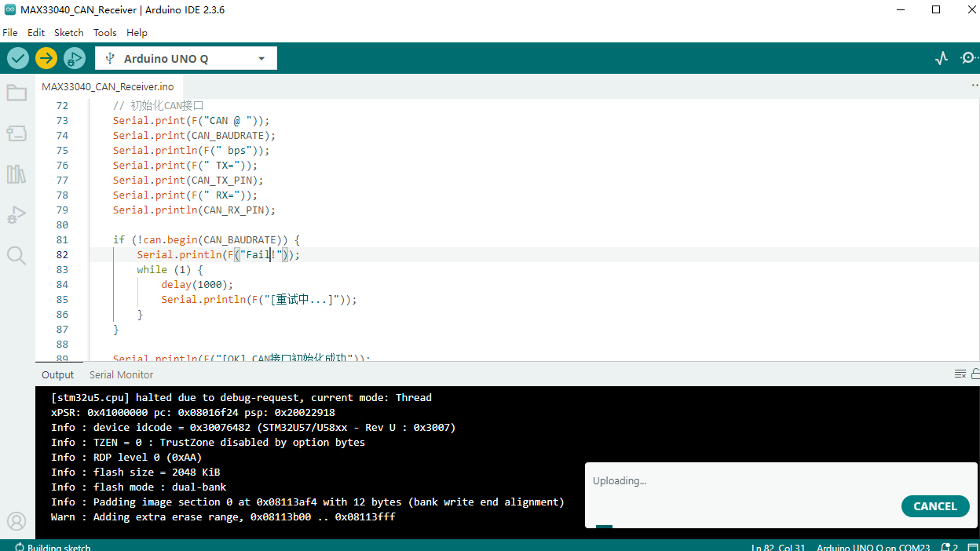The image size is (980, 551).
Task: Click the while (1) code line
Action: pyautogui.click(x=170, y=270)
